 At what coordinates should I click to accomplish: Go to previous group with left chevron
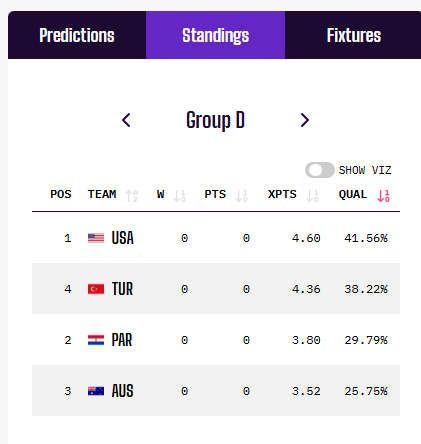pyautogui.click(x=126, y=120)
